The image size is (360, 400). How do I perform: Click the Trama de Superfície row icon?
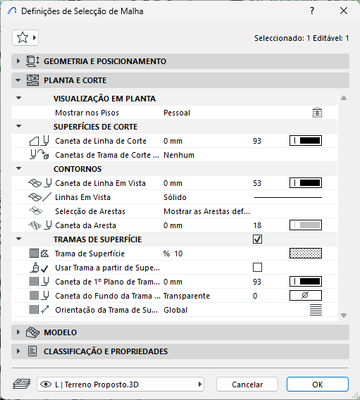coord(39,253)
